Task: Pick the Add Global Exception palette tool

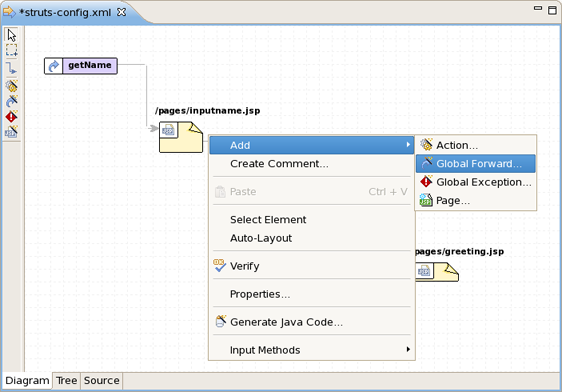Action: [11, 116]
